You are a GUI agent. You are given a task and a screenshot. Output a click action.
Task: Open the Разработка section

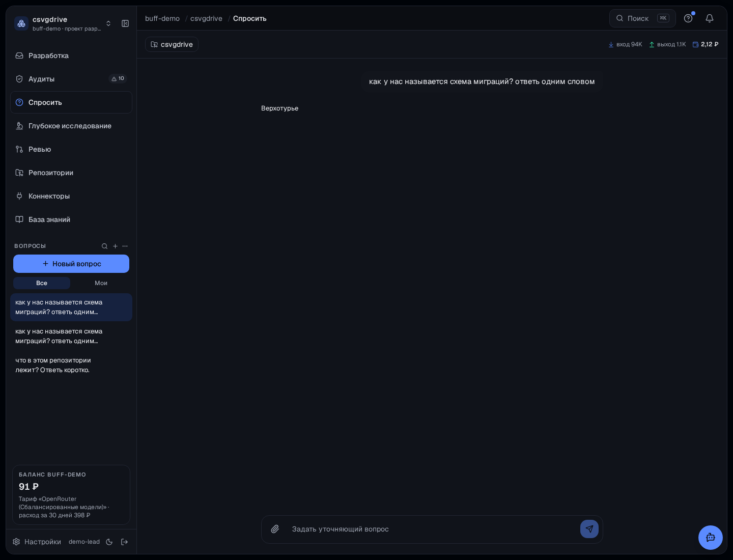click(x=71, y=55)
